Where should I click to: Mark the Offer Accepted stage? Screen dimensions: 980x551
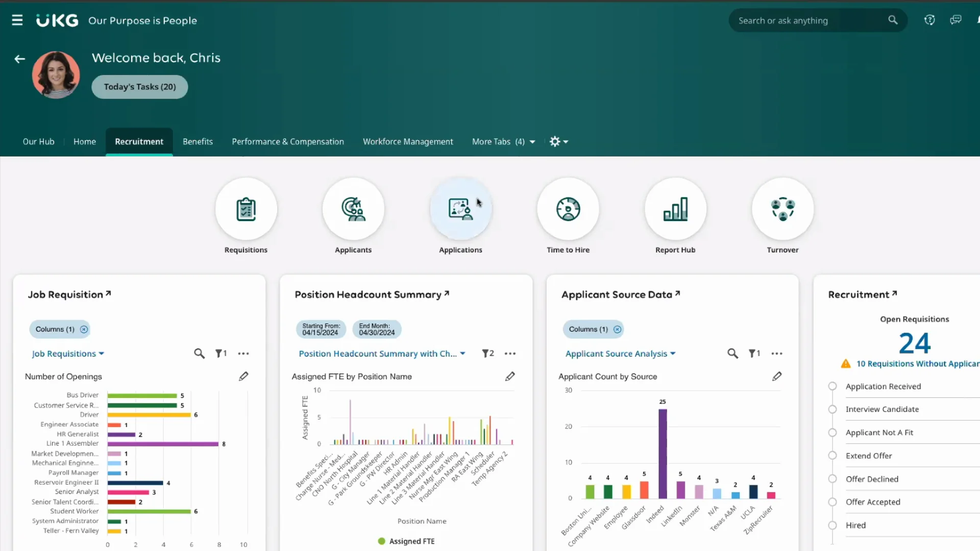pyautogui.click(x=832, y=502)
